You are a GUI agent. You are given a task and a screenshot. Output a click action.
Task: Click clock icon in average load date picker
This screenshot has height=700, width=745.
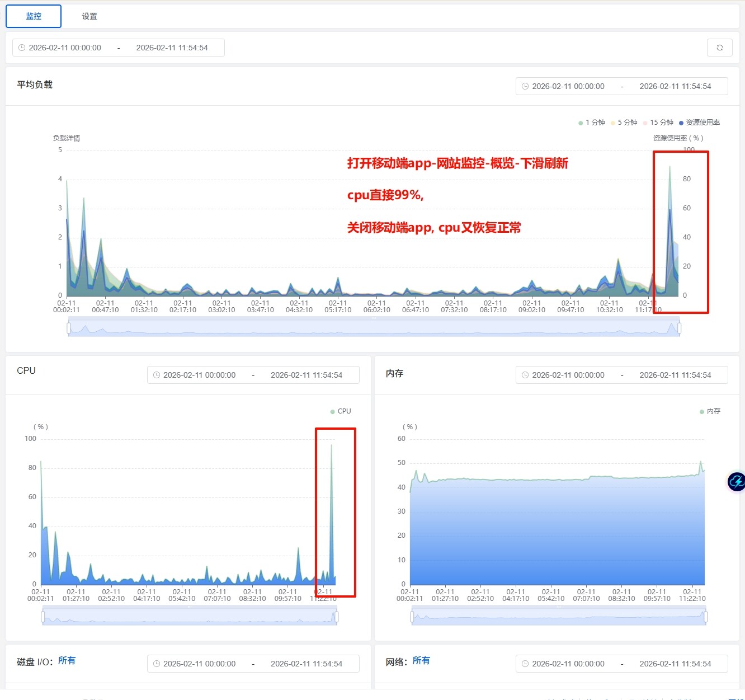[x=525, y=86]
